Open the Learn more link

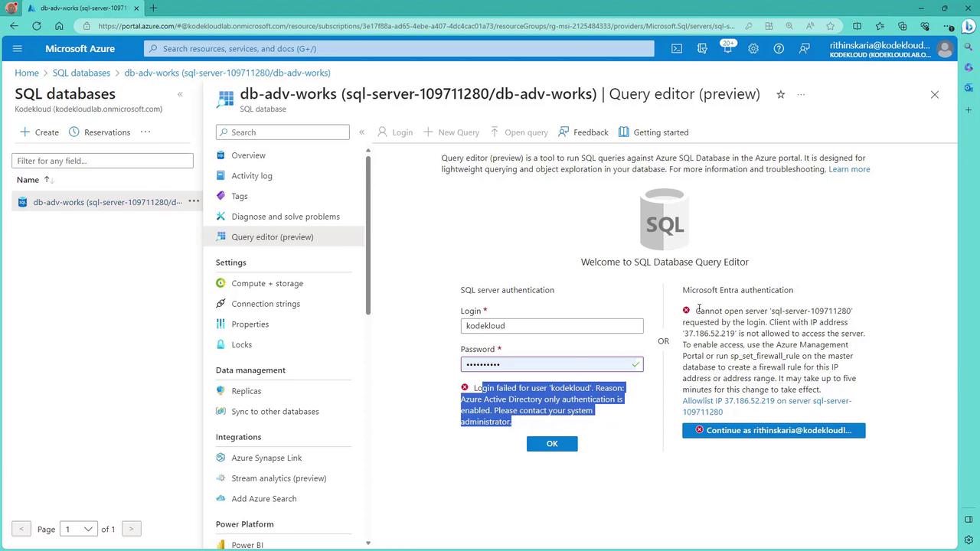click(x=849, y=169)
